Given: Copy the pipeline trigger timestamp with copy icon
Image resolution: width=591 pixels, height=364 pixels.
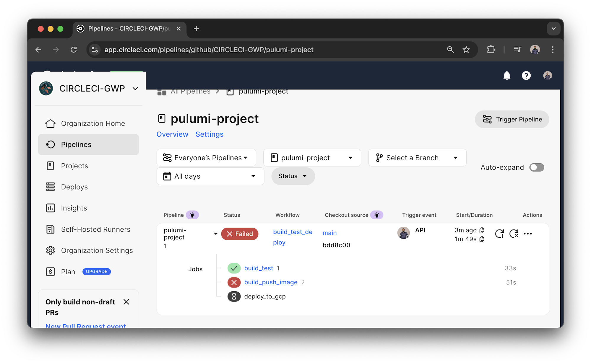Looking at the screenshot, I should point(482,230).
